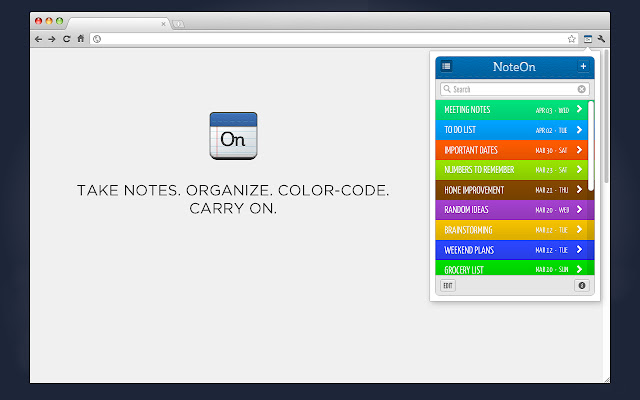
Task: Open the browser wrench settings menu
Action: pyautogui.click(x=601, y=39)
